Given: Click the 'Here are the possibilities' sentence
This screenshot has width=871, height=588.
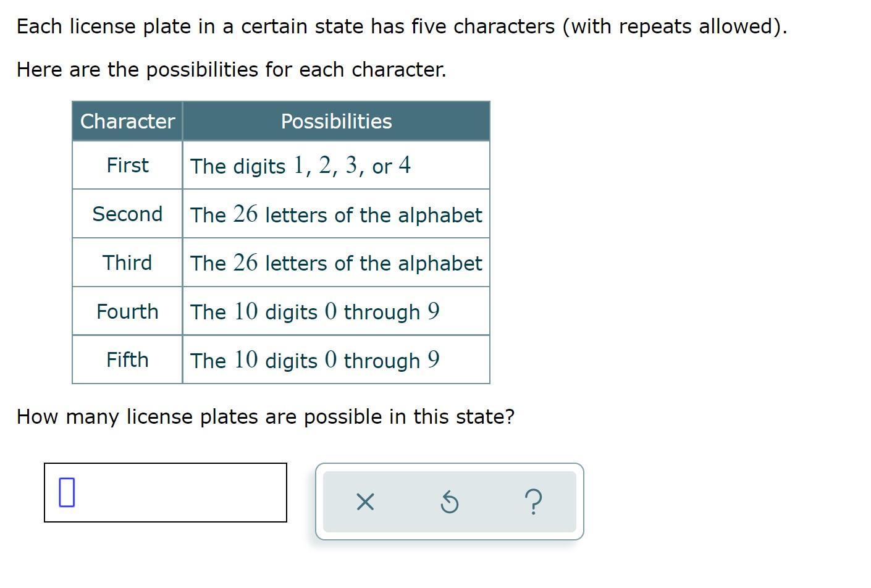Looking at the screenshot, I should pyautogui.click(x=232, y=70).
